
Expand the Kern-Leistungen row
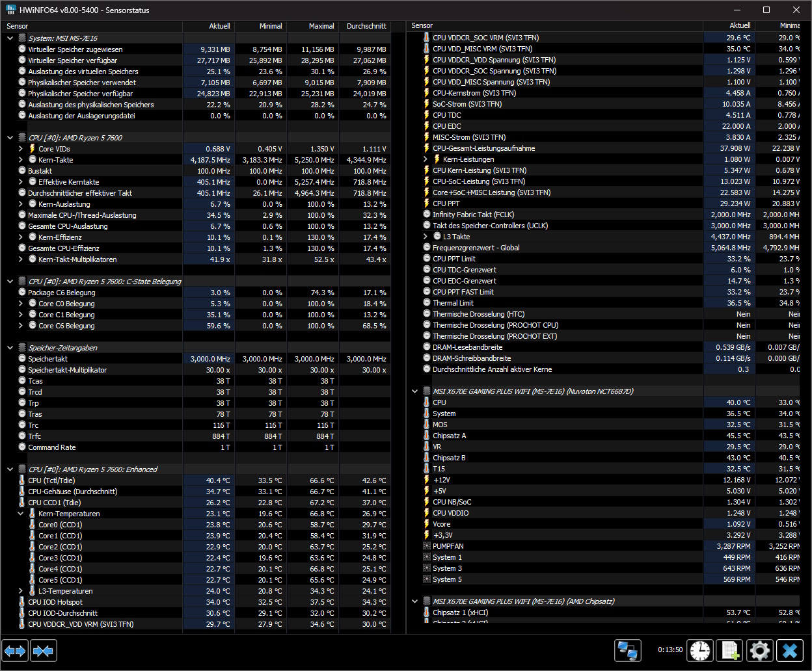click(x=426, y=159)
